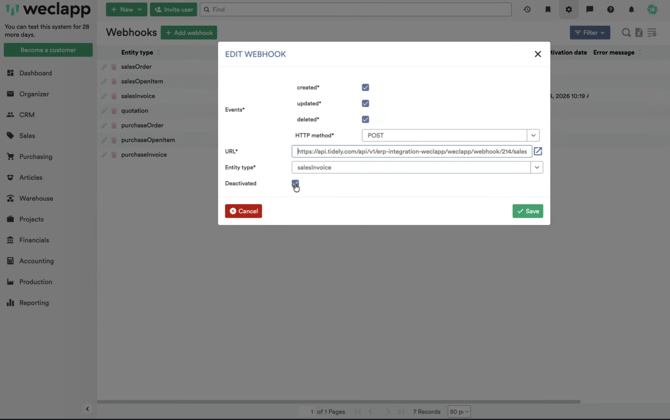Toggle the updated event checkbox
This screenshot has width=670, height=420.
(365, 104)
